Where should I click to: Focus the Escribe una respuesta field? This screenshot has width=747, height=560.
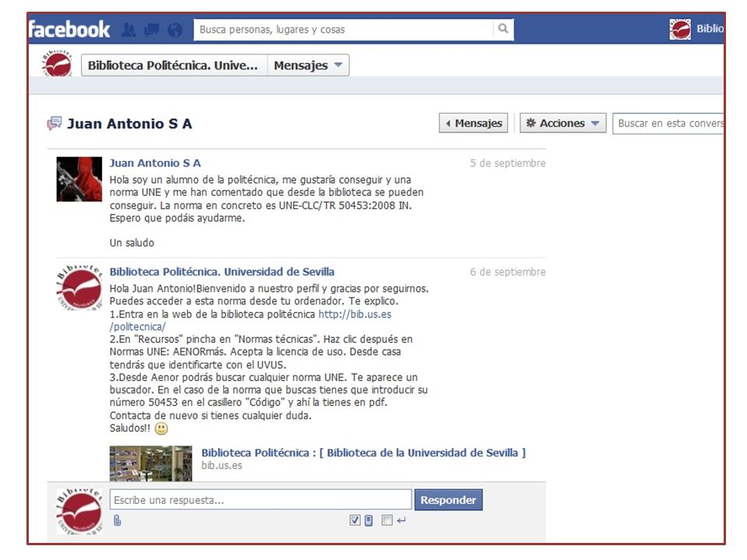(x=261, y=500)
